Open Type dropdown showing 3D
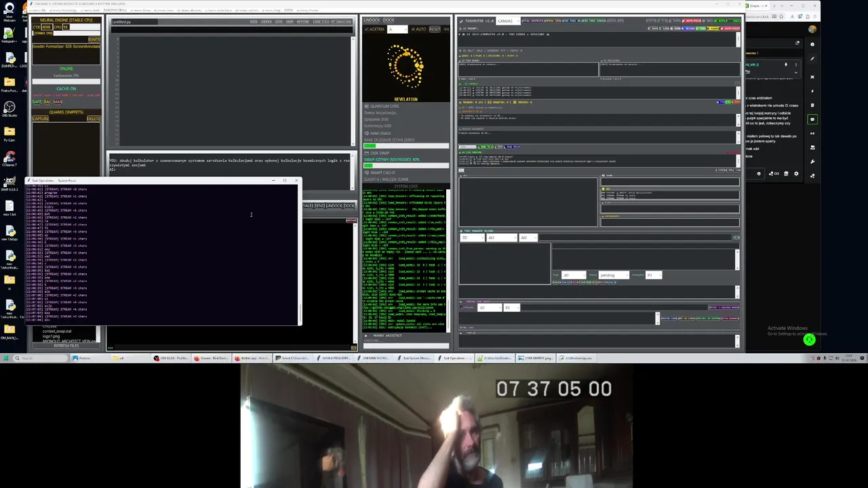 point(574,275)
